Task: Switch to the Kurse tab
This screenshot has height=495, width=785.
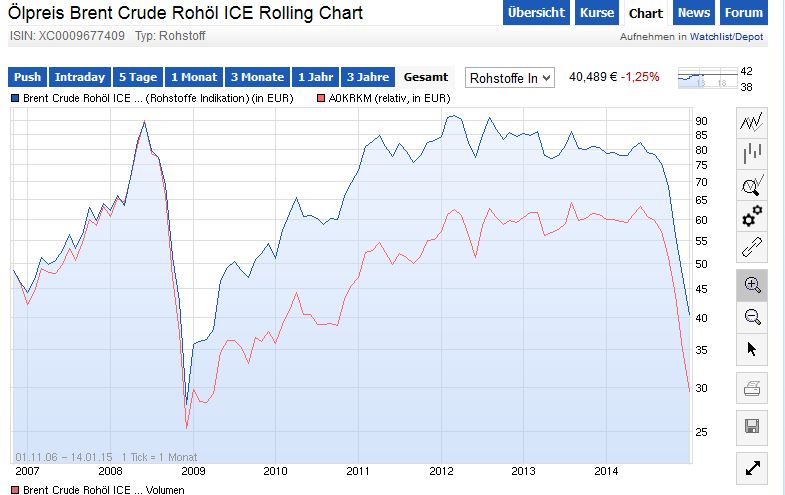Action: tap(597, 13)
